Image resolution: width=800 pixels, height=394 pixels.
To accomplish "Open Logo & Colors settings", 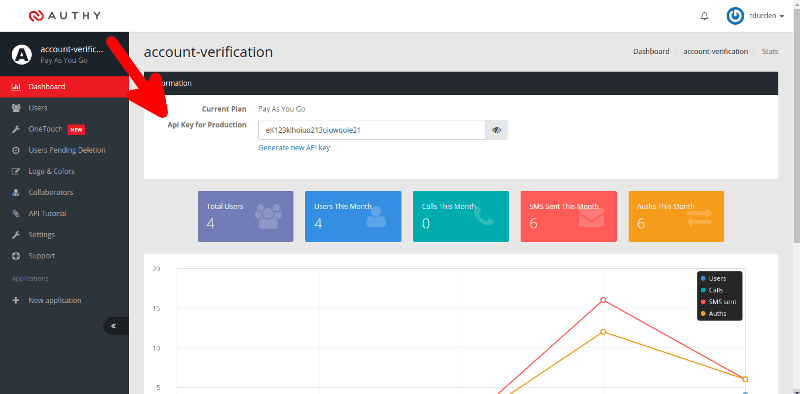I will click(64, 171).
